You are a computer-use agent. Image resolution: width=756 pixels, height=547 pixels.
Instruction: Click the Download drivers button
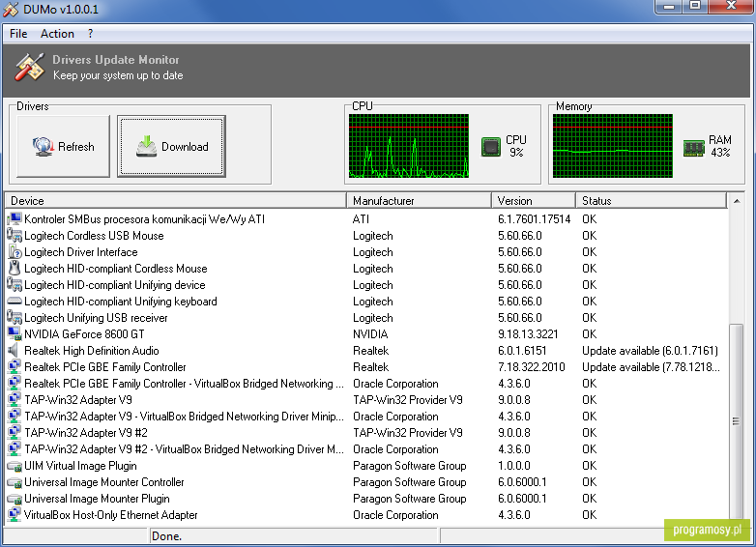(x=171, y=146)
